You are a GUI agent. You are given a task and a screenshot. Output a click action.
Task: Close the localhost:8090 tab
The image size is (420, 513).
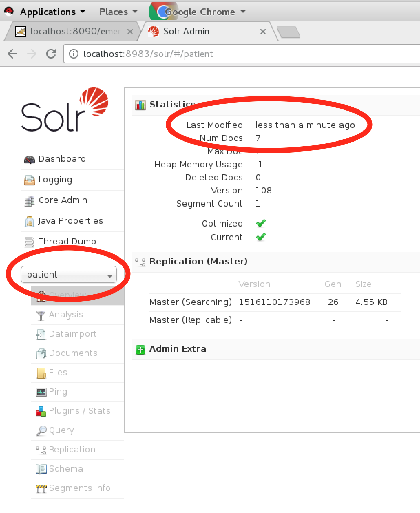[130, 32]
